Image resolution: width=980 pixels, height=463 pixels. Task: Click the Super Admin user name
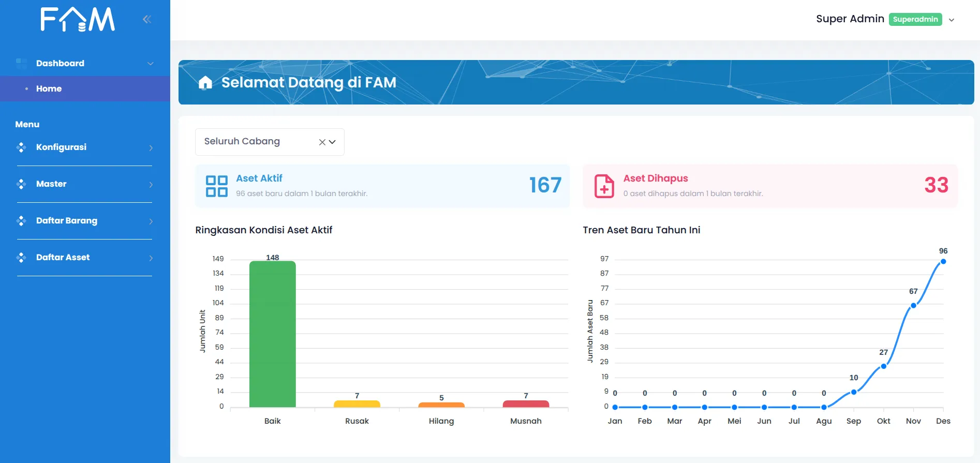(850, 19)
